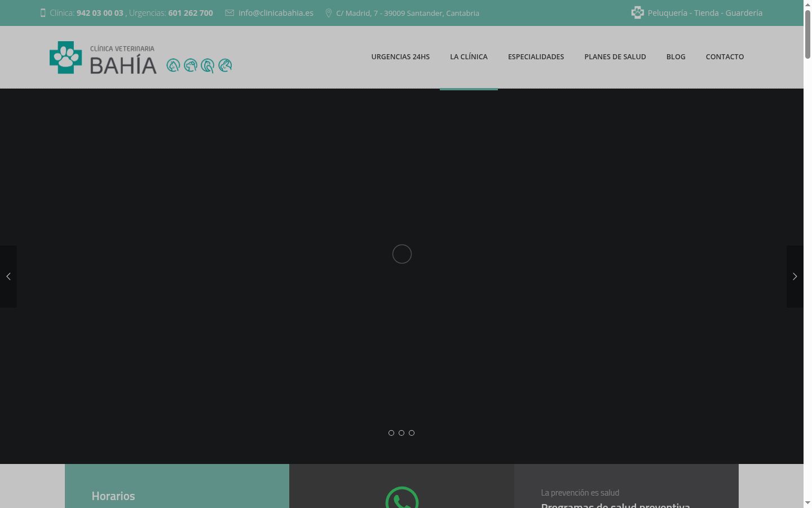Screen dimensions: 812x508
Task: Click the cross paw icon beside Peluquería
Action: (x=637, y=13)
